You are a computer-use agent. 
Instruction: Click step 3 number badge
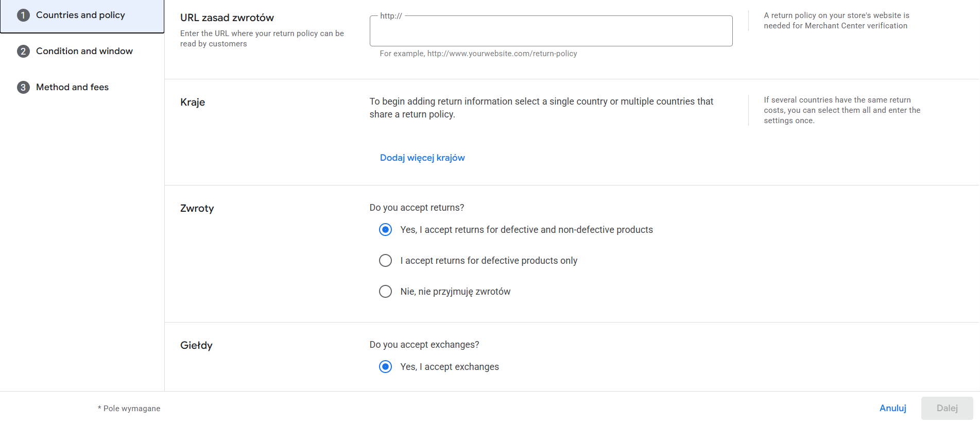[23, 88]
